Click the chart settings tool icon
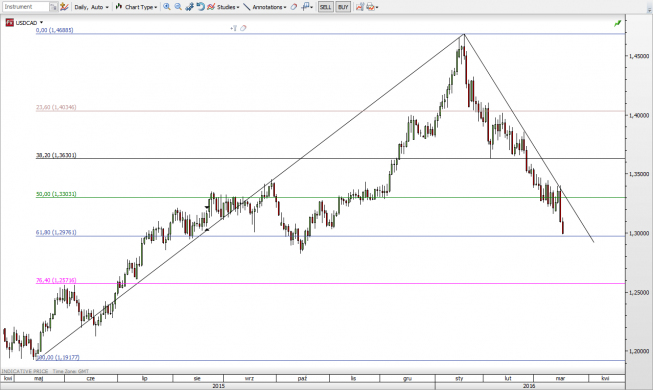The width and height of the screenshot is (653, 390). pyautogui.click(x=189, y=7)
